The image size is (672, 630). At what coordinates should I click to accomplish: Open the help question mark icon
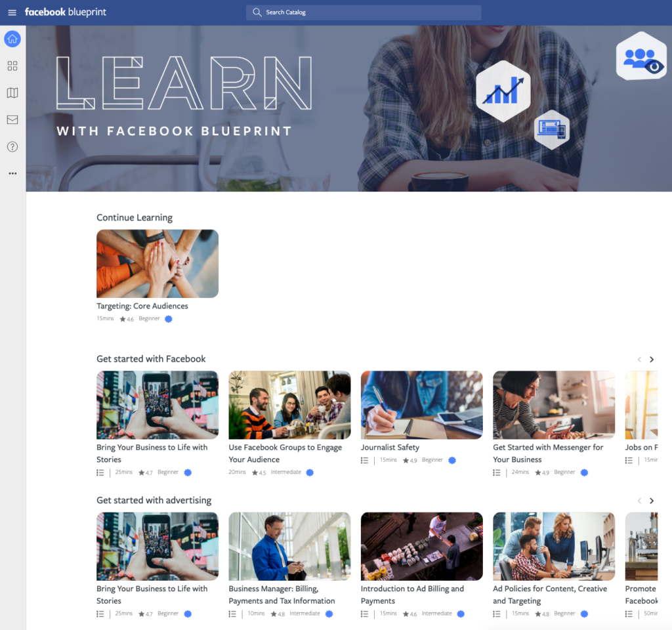pos(12,146)
